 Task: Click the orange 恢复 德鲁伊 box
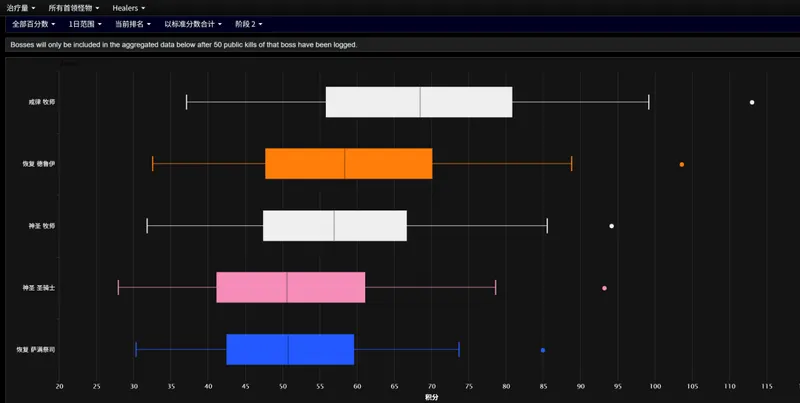(348, 164)
